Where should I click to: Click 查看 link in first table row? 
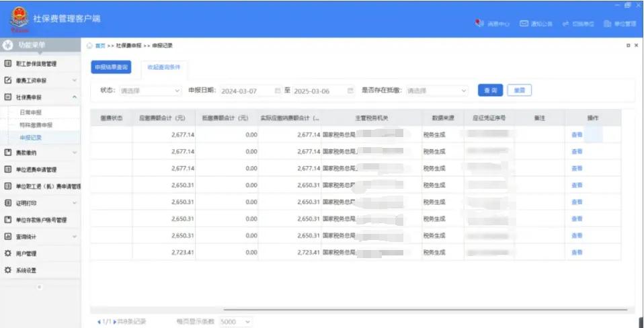click(576, 134)
